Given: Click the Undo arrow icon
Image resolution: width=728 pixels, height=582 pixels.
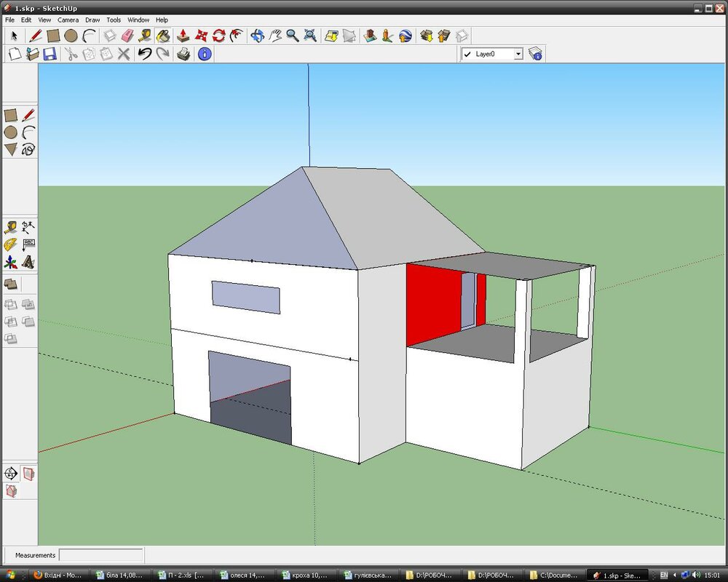Looking at the screenshot, I should (144, 54).
